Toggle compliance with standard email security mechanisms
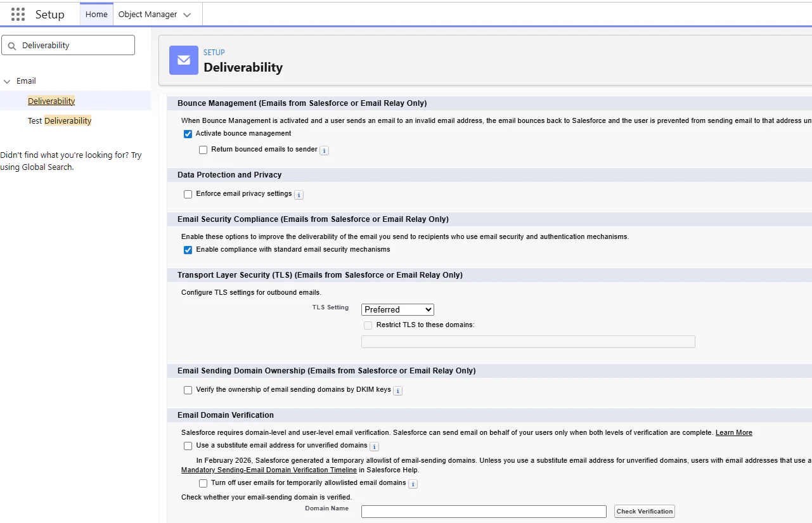The height and width of the screenshot is (523, 812). pyautogui.click(x=188, y=250)
